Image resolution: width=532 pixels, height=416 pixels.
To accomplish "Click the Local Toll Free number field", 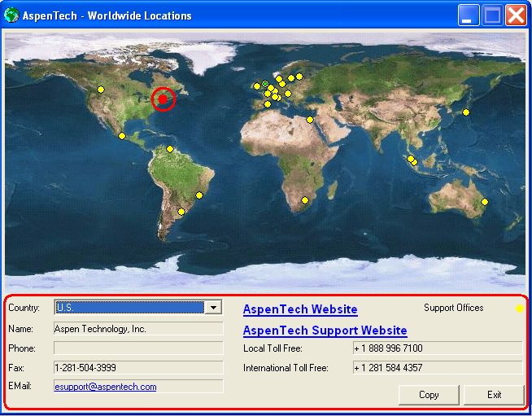I will pyautogui.click(x=438, y=348).
